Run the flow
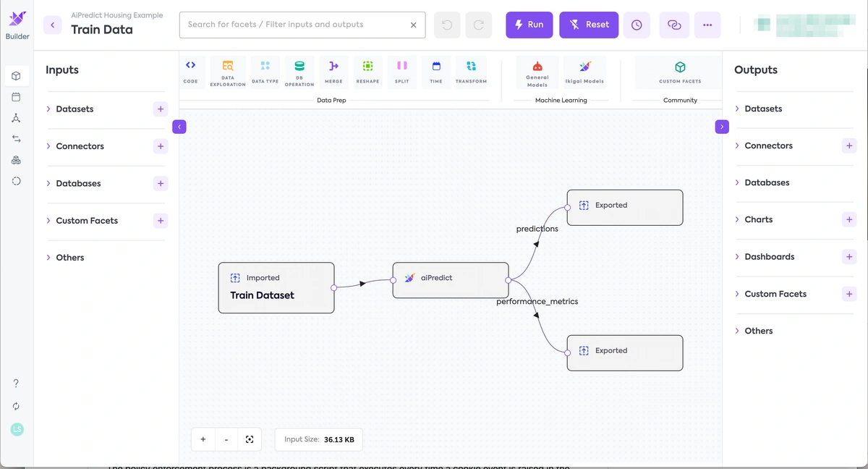The image size is (868, 469). point(529,25)
